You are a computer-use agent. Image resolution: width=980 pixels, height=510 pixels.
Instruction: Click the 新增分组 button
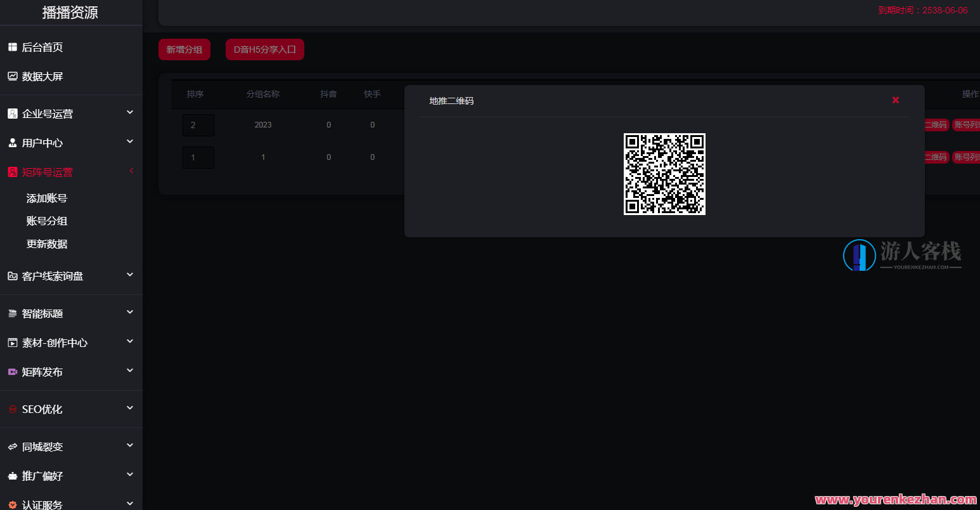point(184,49)
